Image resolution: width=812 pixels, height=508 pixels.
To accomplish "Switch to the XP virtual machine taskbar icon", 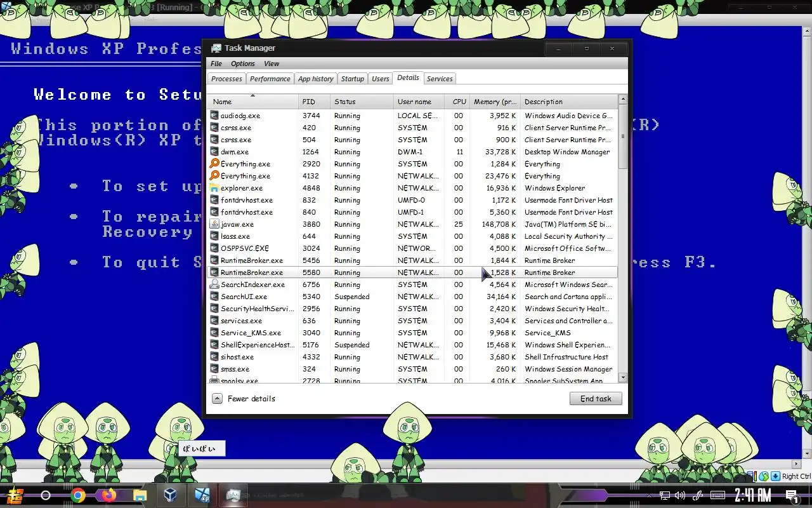I will pyautogui.click(x=202, y=495).
